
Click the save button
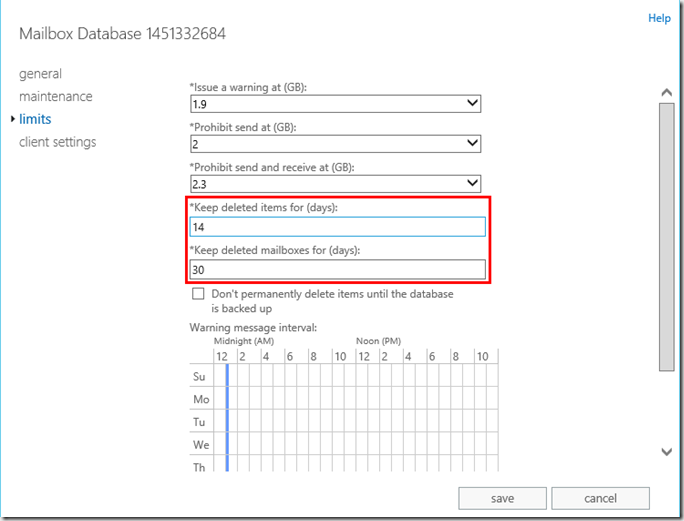[x=502, y=498]
